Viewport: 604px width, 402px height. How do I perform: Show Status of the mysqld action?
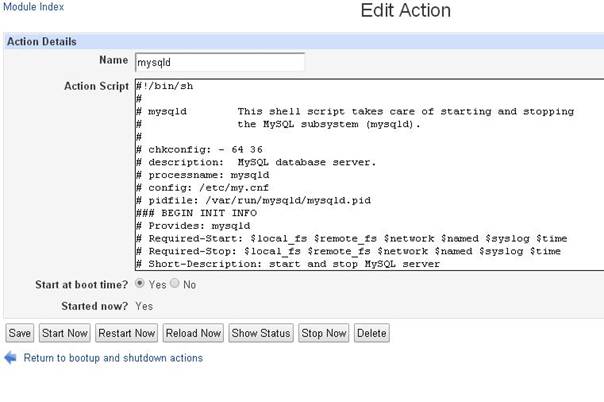(x=261, y=333)
